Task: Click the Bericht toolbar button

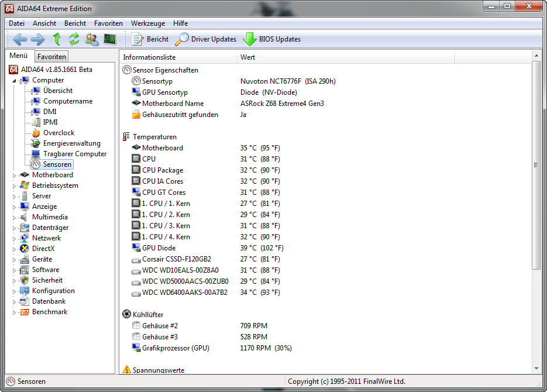Action: tap(150, 39)
